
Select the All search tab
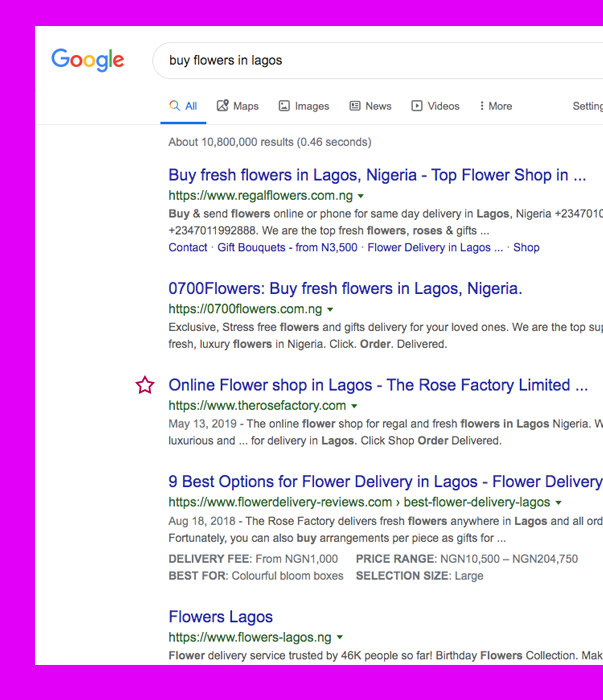coord(183,106)
